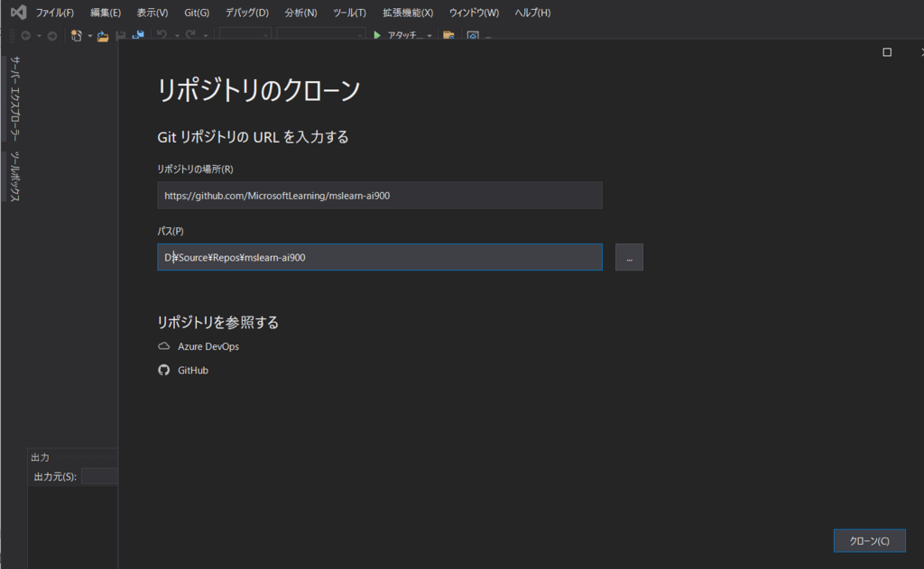Click inside the リポジトリの場所 URL field
924x569 pixels.
[379, 195]
